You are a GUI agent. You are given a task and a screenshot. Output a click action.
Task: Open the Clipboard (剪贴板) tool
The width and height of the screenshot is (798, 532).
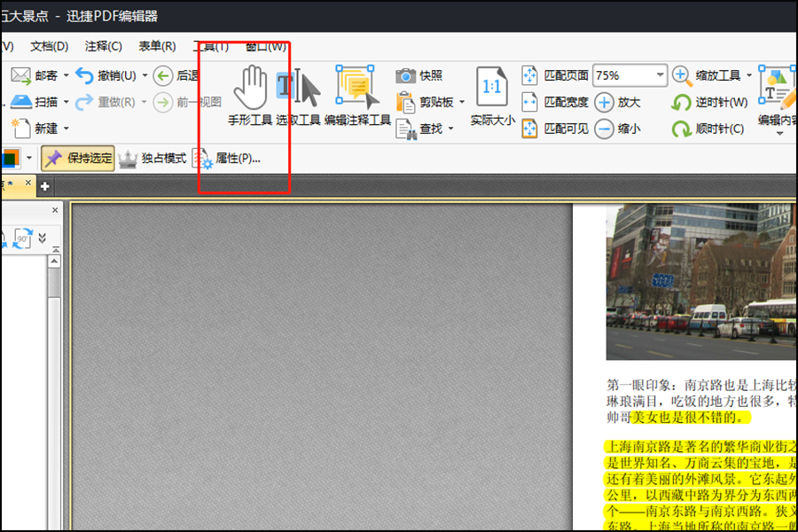426,102
